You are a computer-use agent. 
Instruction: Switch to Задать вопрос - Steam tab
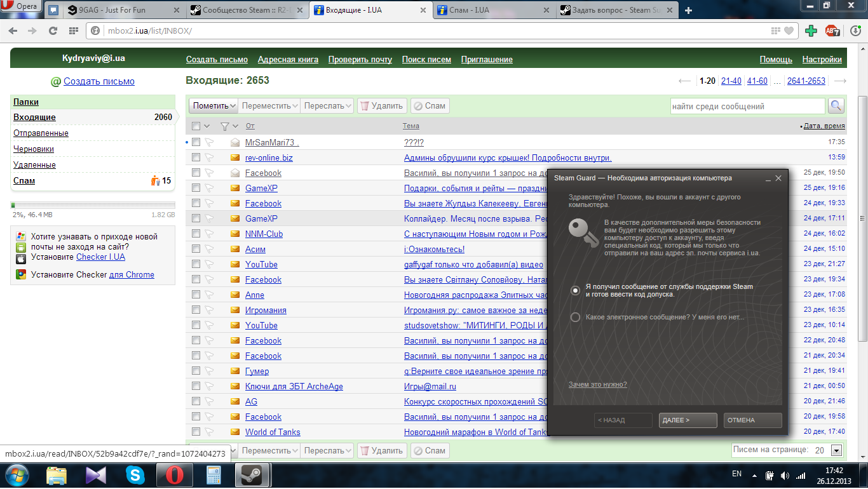616,10
